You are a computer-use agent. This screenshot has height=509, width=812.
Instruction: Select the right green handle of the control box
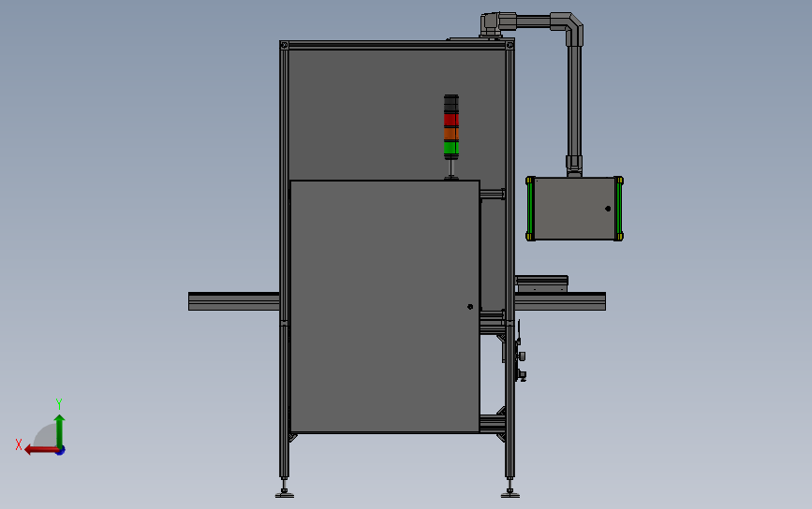[618, 209]
